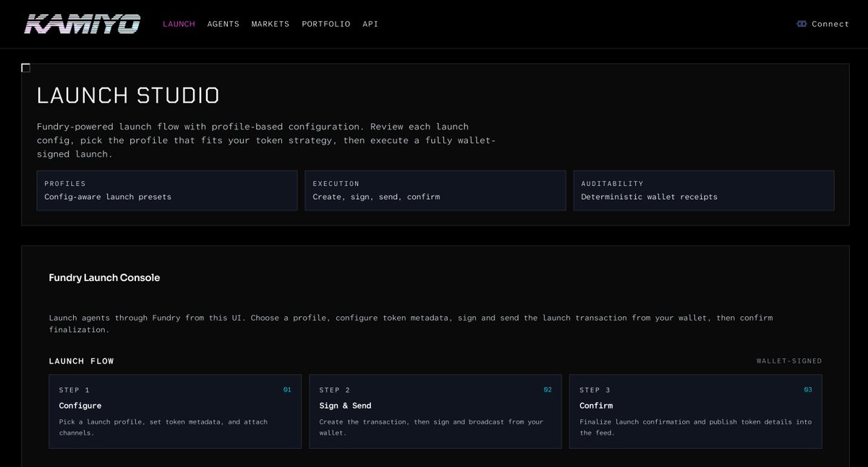Click the wallet icon beside Connect
This screenshot has height=467, width=868.
tap(801, 24)
